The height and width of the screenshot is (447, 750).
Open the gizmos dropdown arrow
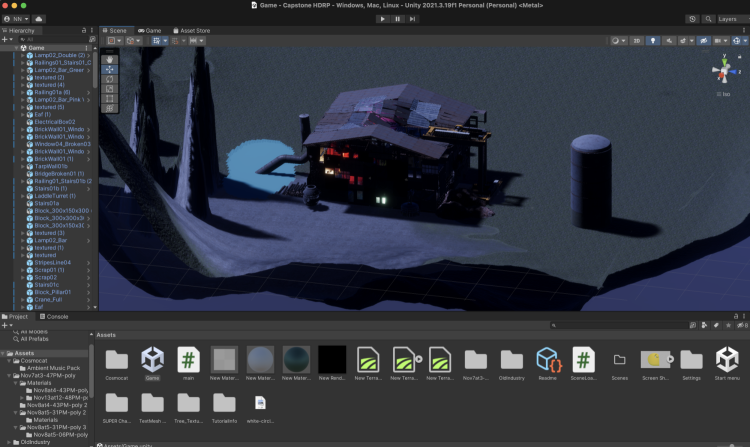[x=745, y=41]
